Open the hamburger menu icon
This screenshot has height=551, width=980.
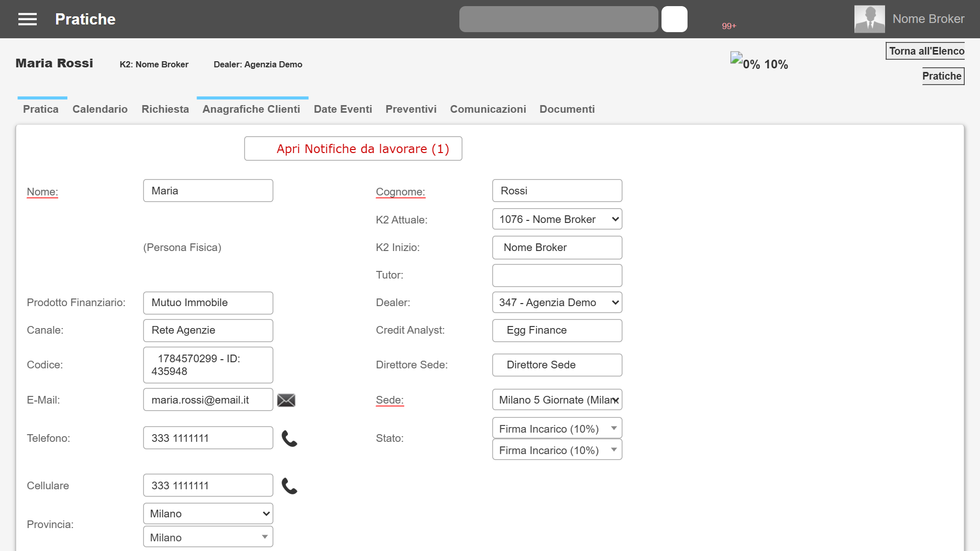(28, 19)
